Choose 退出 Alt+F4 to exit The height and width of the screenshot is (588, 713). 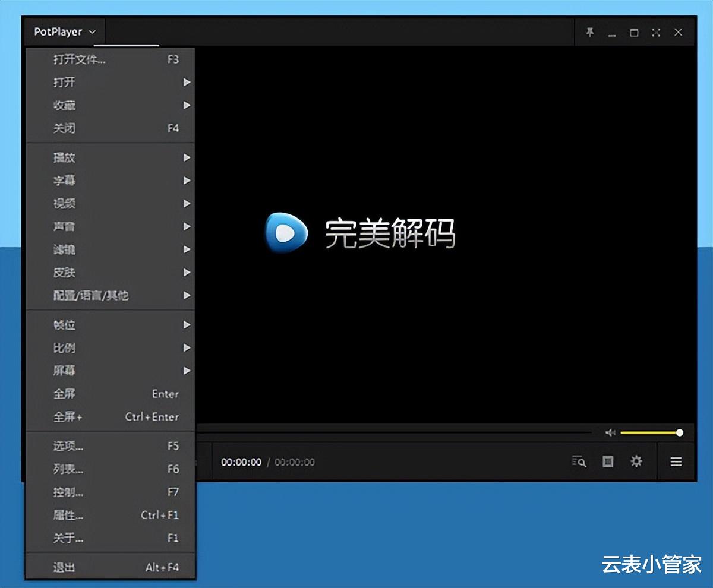tap(111, 567)
